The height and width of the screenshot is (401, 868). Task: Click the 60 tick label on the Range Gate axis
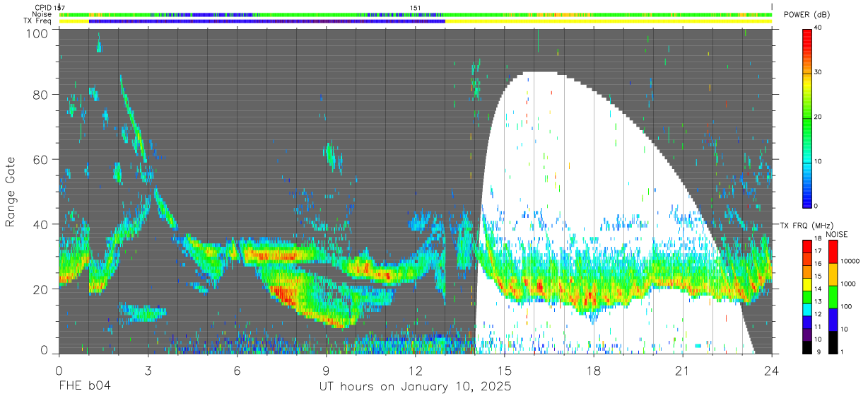(x=42, y=160)
